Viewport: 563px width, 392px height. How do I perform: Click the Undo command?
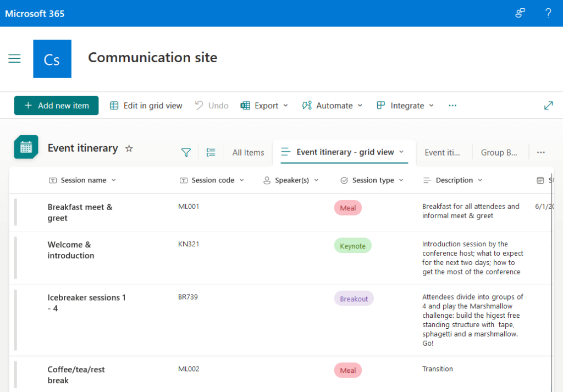tap(212, 106)
